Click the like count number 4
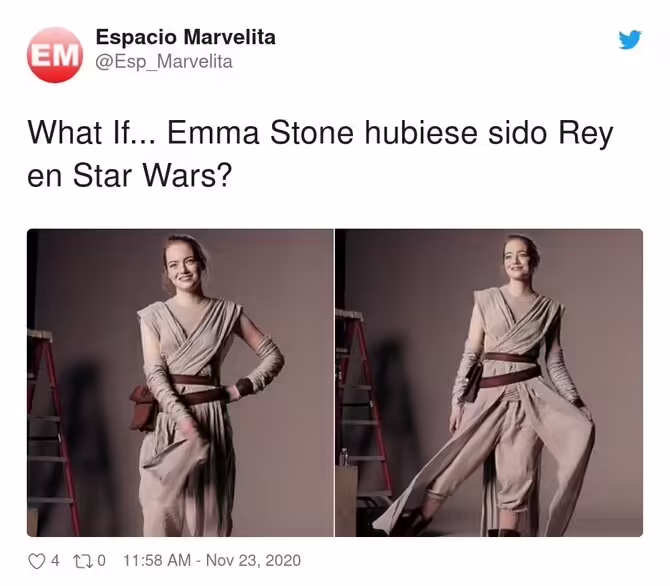670x586 pixels. coord(55,560)
